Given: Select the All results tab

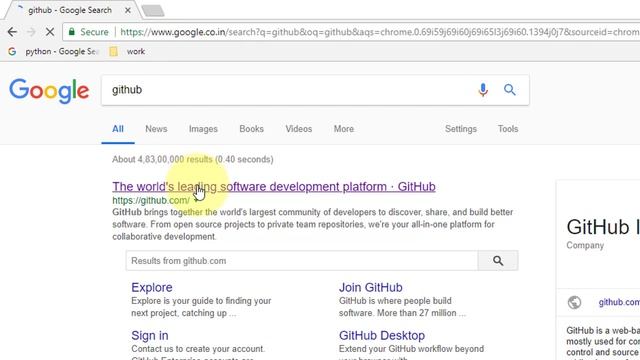Looking at the screenshot, I should pos(118,129).
